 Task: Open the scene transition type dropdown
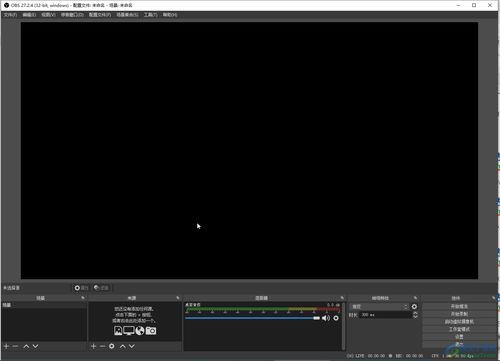click(380, 306)
